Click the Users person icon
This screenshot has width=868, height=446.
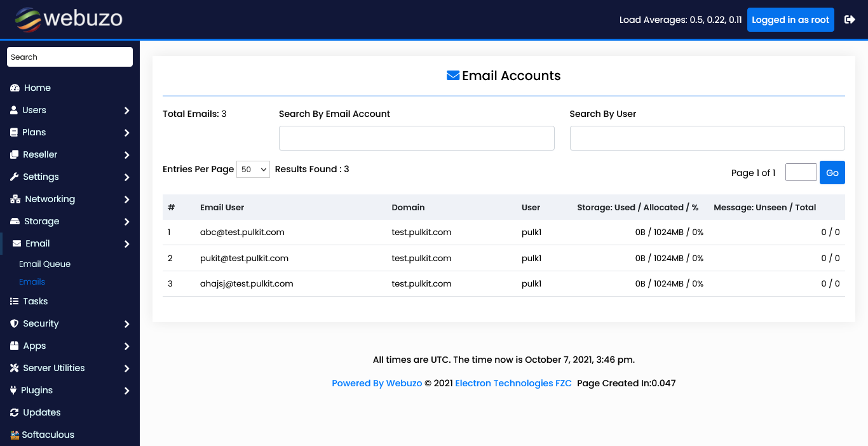(x=14, y=110)
